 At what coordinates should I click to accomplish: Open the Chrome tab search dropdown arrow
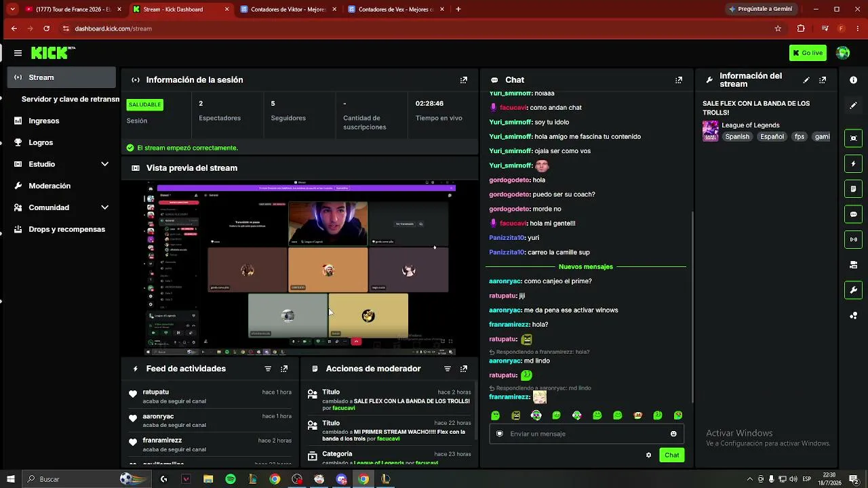(12, 9)
